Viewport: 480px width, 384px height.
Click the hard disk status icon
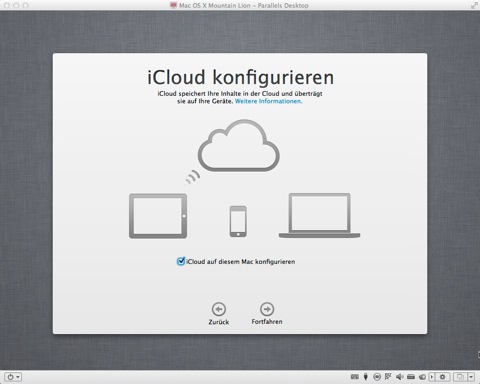pos(411,377)
